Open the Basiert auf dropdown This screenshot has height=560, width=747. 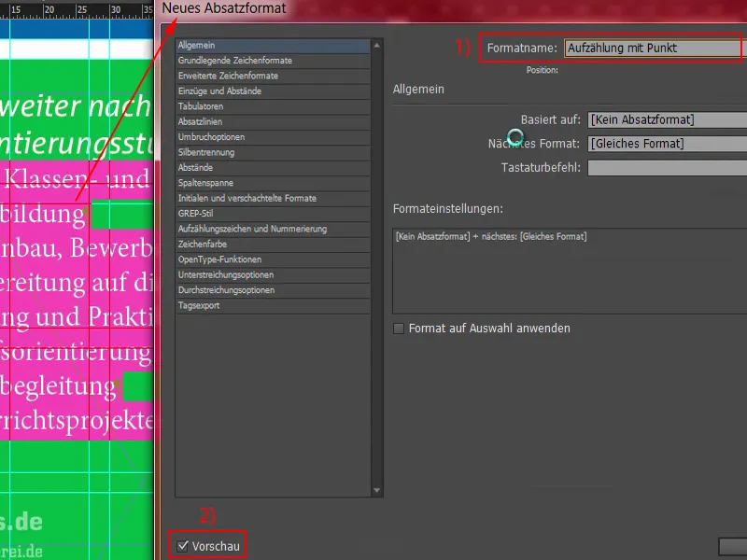pyautogui.click(x=667, y=119)
